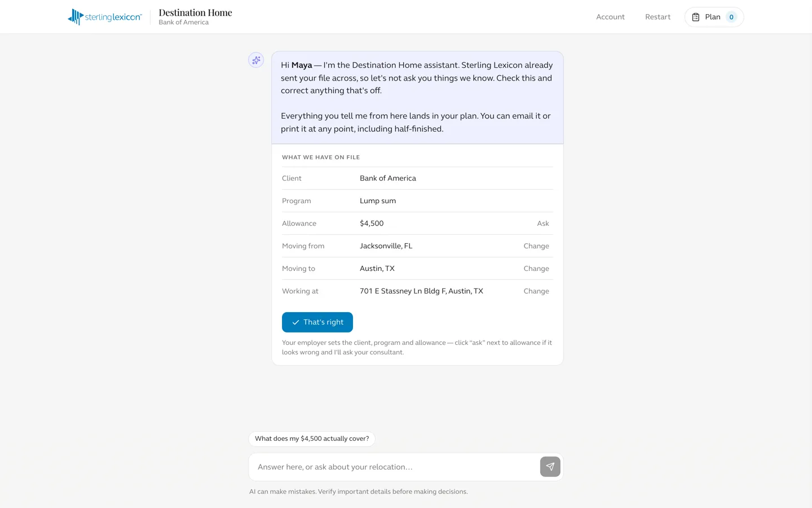This screenshot has width=812, height=508.
Task: Confirm with That's right button
Action: click(x=317, y=322)
